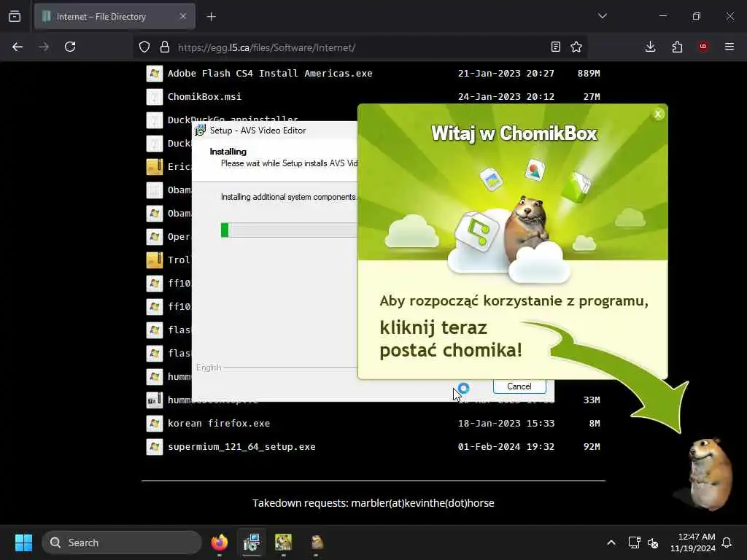The image size is (747, 560).
Task: Open the Firefox View button
Action: (15, 17)
